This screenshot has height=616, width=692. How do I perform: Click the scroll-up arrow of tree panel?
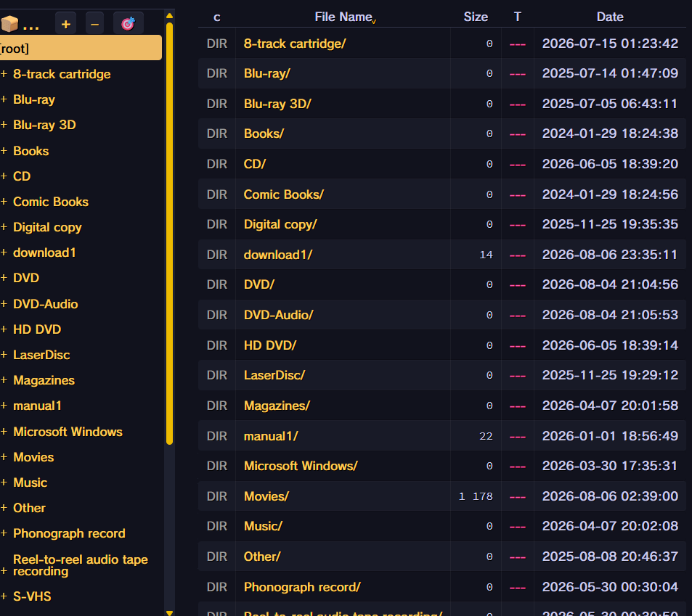[x=169, y=15]
